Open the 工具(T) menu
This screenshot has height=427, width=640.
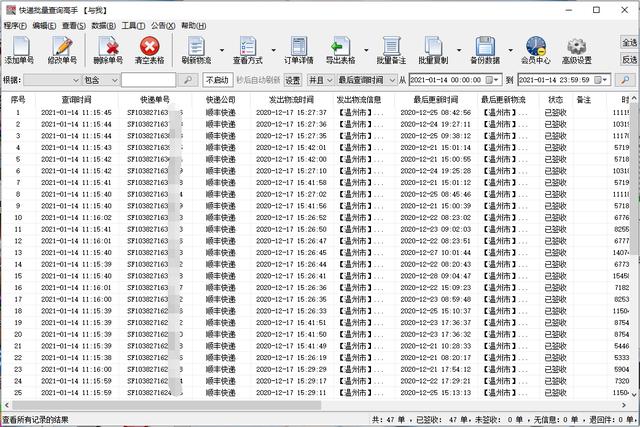point(133,25)
